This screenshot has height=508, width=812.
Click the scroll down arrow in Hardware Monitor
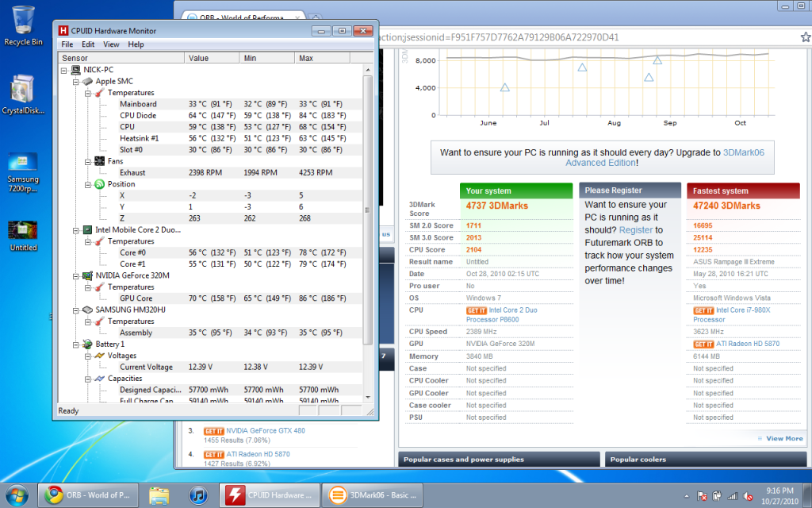pyautogui.click(x=368, y=398)
